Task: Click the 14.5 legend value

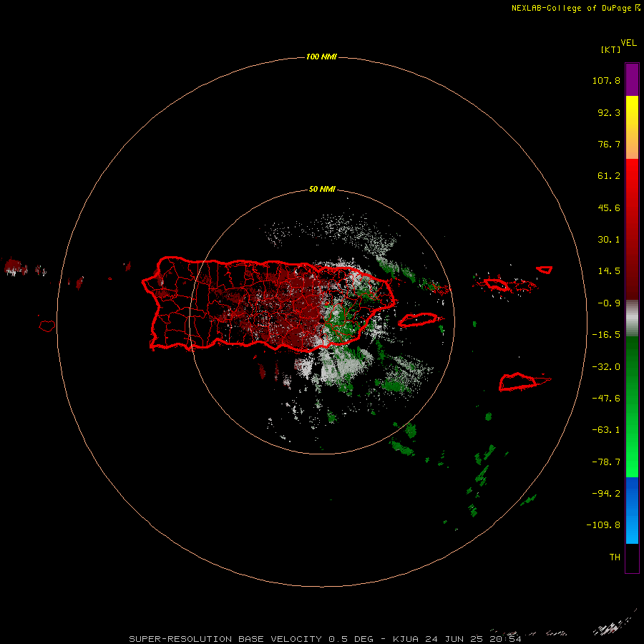Action: [609, 271]
